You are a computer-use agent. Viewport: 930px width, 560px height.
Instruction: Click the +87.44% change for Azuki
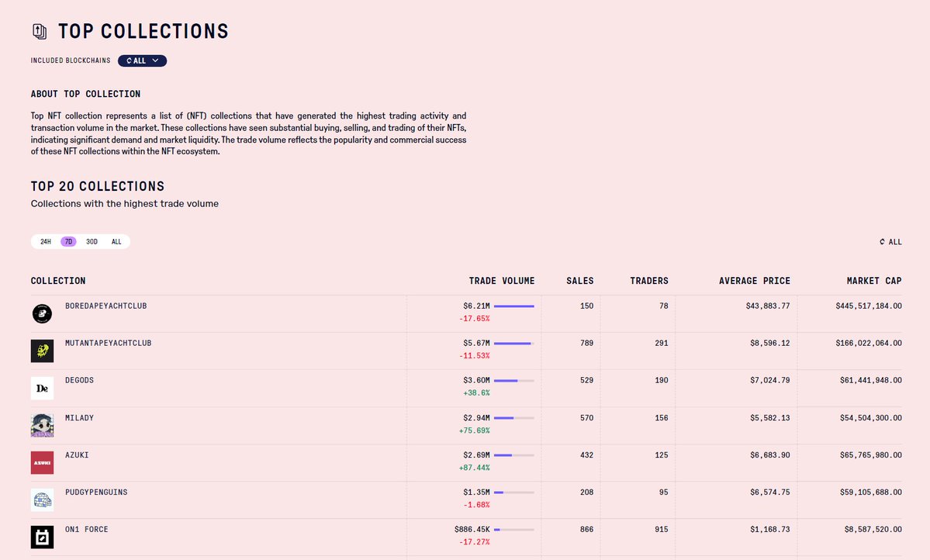pyautogui.click(x=475, y=468)
